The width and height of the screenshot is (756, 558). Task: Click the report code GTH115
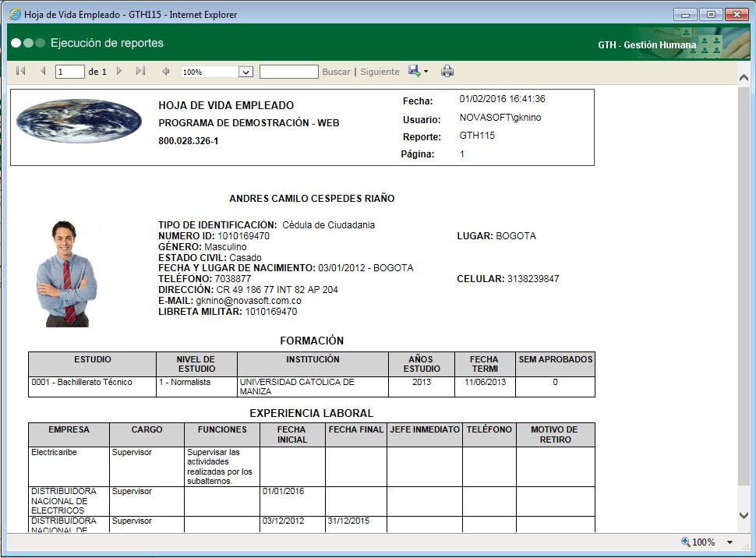477,136
